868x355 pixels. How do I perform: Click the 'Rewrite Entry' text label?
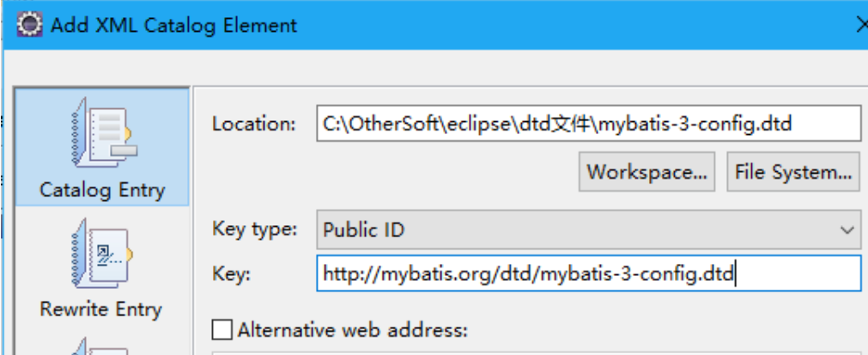tap(100, 309)
